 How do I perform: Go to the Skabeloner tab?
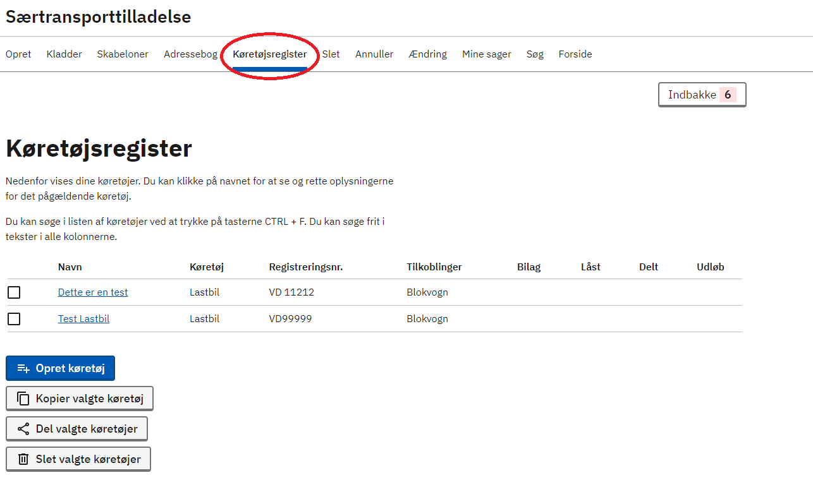point(123,54)
